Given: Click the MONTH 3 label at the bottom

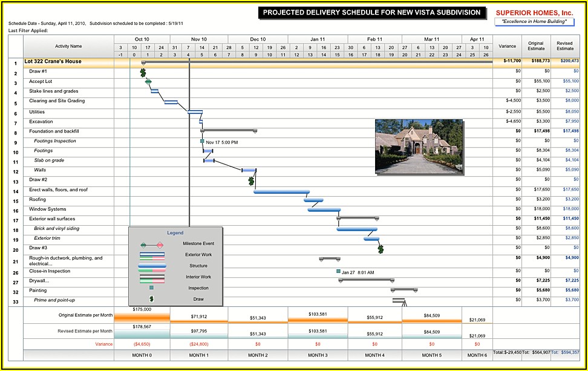Looking at the screenshot, I should [x=317, y=355].
